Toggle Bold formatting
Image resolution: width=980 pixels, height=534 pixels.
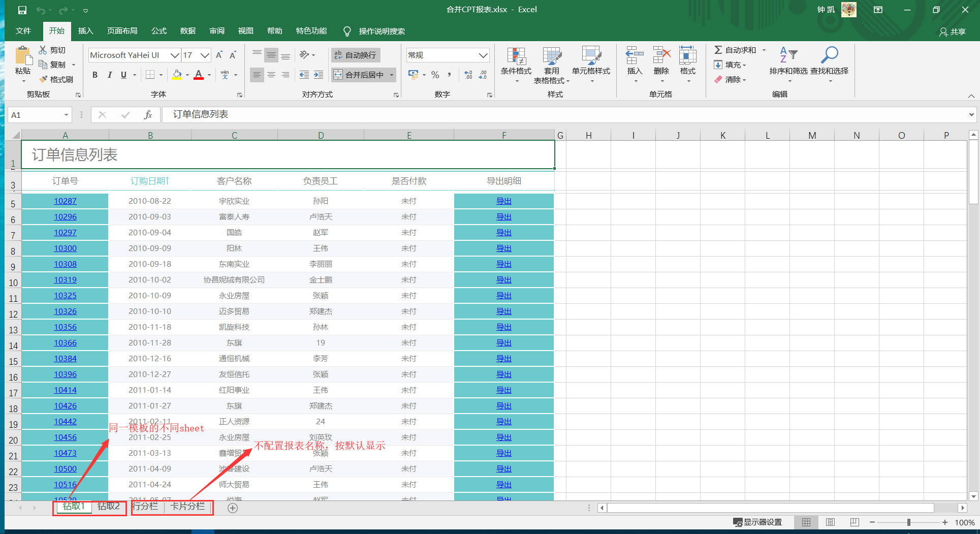(x=95, y=75)
